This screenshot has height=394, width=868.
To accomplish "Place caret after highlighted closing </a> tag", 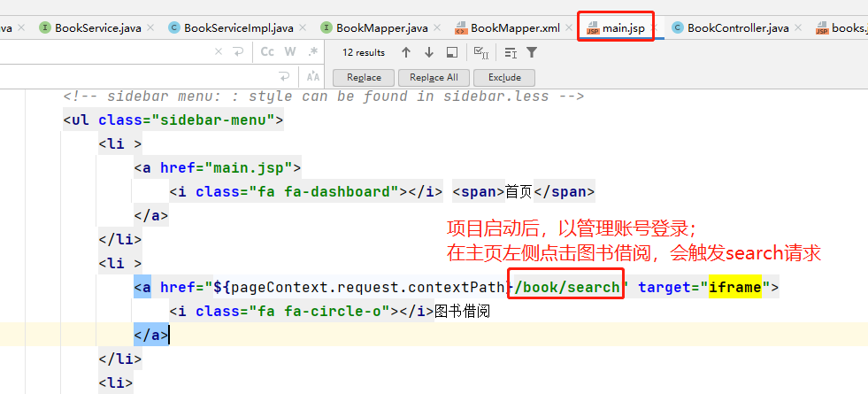I will pyautogui.click(x=168, y=336).
